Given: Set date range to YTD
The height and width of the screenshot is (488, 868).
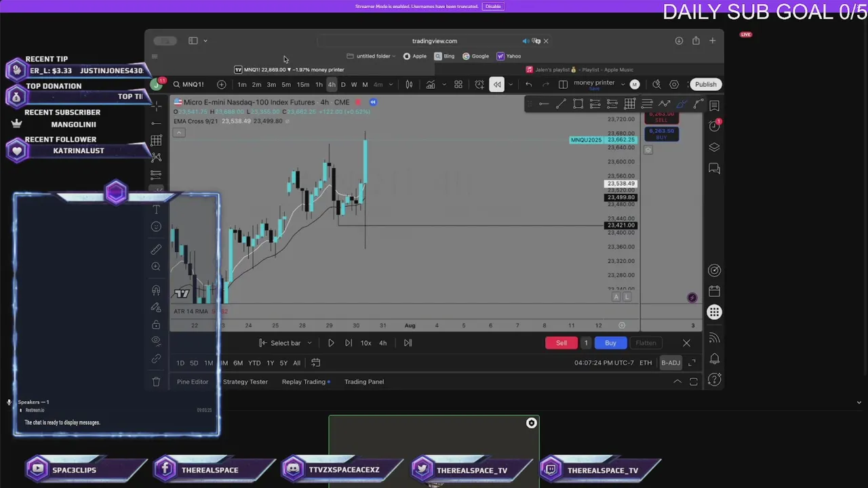Looking at the screenshot, I should pos(254,363).
